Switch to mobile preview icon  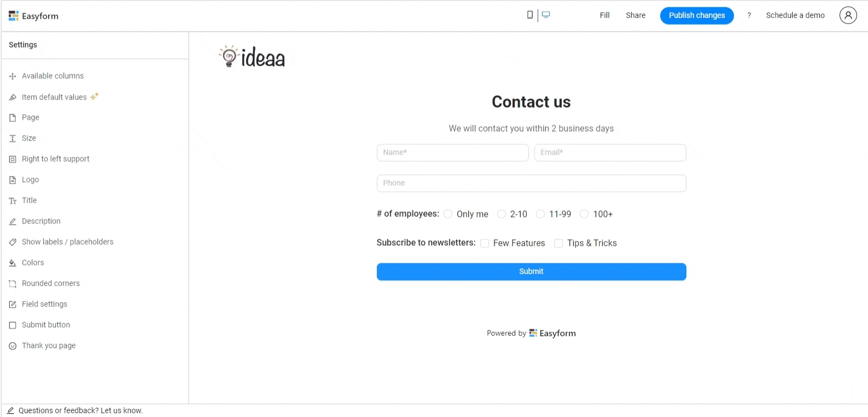point(529,15)
